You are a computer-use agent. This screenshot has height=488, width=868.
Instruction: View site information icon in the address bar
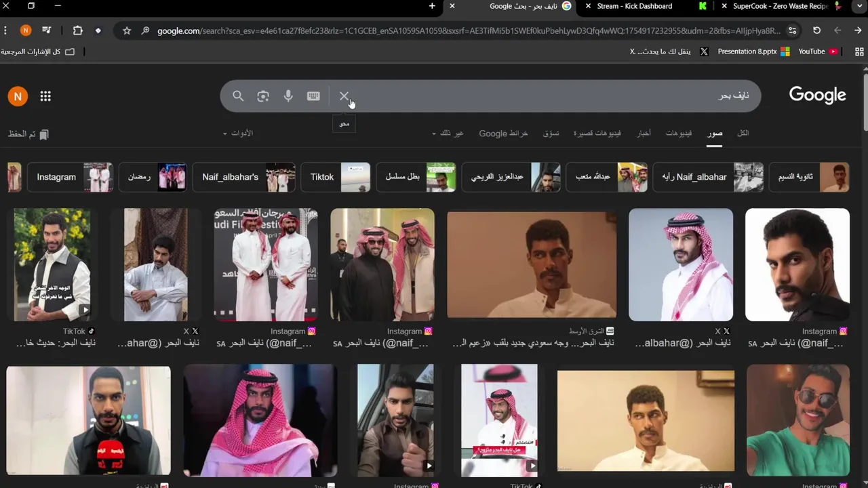[x=793, y=30]
